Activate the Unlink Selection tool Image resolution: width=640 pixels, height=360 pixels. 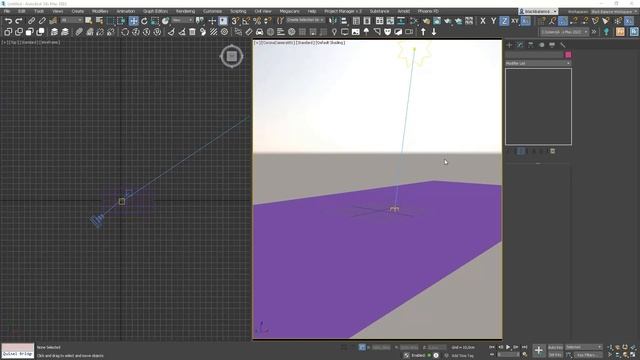tap(42, 21)
